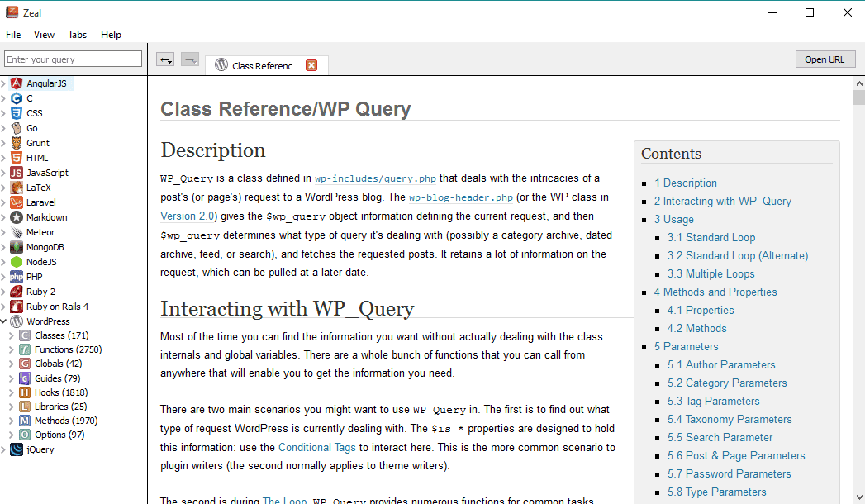This screenshot has width=865, height=504.
Task: Open the Version 2.0 link
Action: pos(187,216)
